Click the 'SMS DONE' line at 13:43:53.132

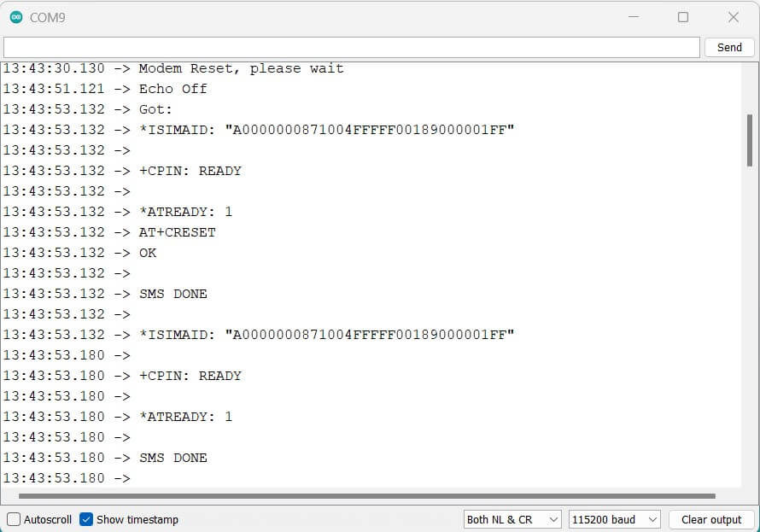(x=105, y=294)
